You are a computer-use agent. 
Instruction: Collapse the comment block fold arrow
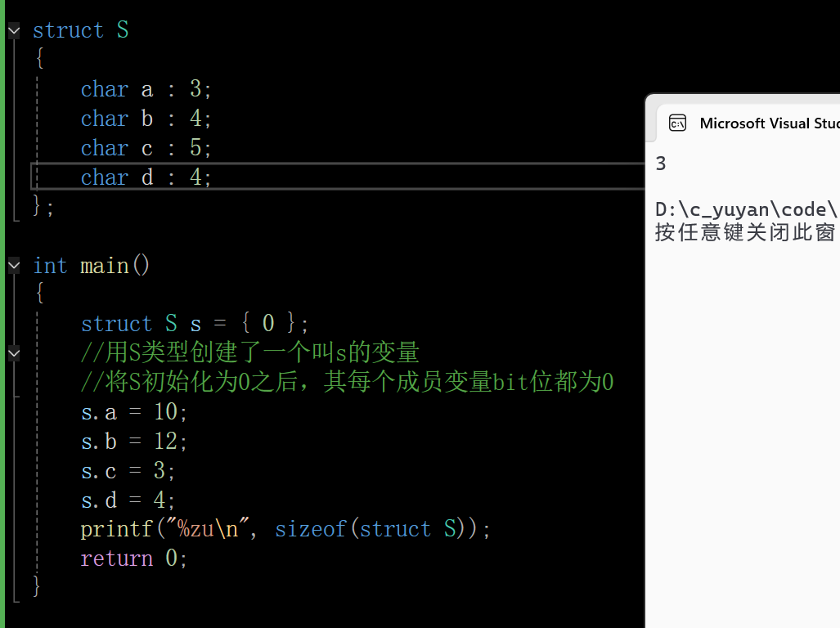coord(14,353)
